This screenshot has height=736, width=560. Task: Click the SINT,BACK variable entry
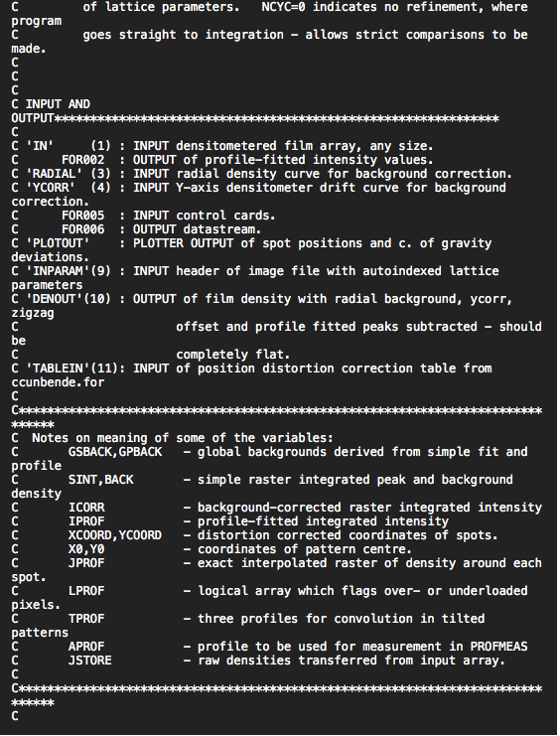click(101, 480)
